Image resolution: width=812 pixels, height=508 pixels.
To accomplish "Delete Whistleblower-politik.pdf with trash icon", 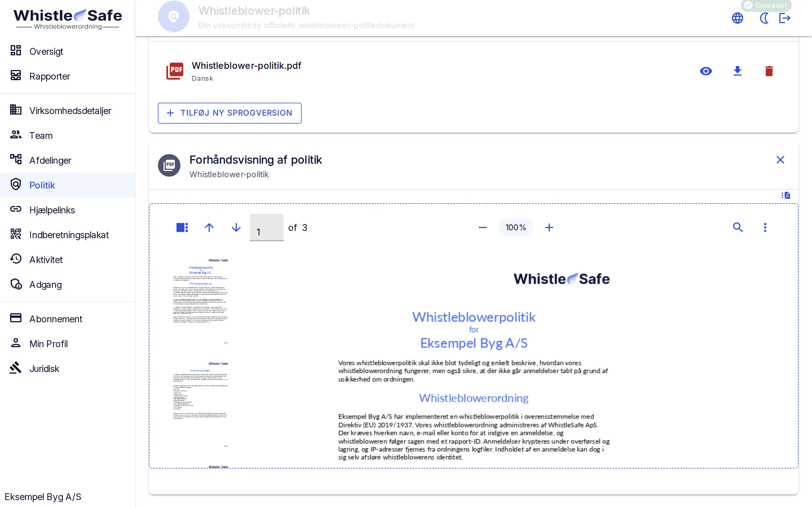I will pos(769,71).
